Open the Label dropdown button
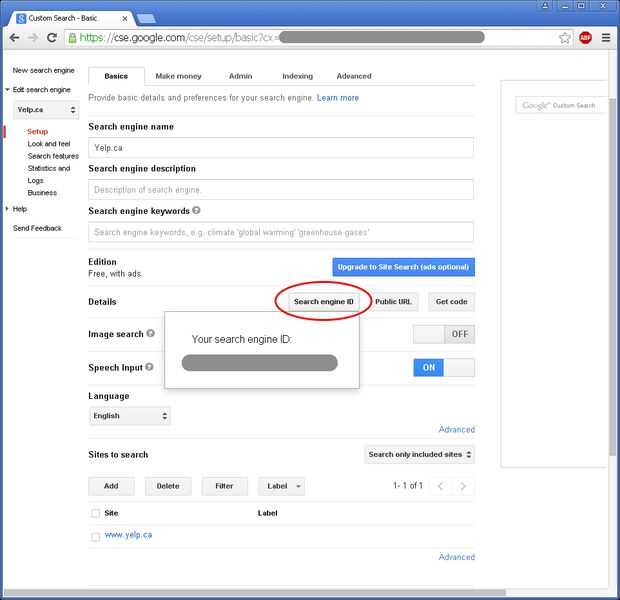Viewport: 620px width, 600px height. click(281, 486)
